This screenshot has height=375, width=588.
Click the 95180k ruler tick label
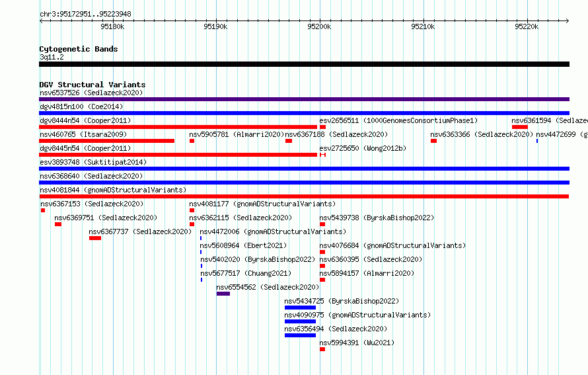pyautogui.click(x=112, y=26)
